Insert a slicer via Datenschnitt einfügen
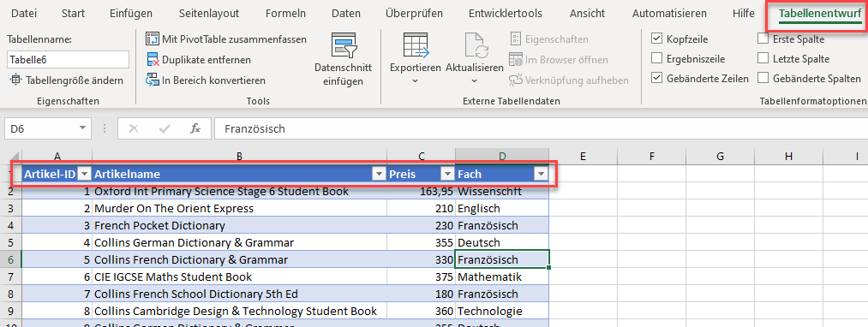868x327 pixels. click(x=344, y=59)
